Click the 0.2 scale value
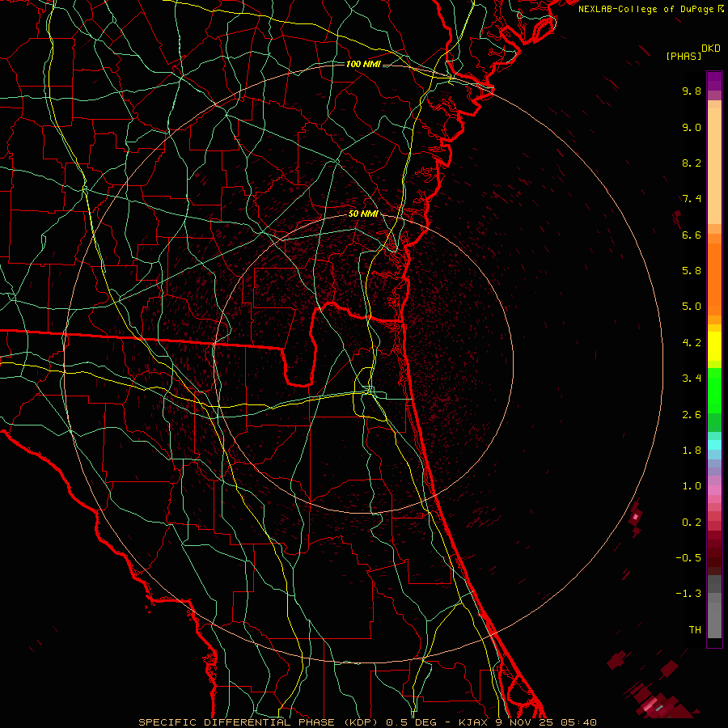 click(x=692, y=523)
